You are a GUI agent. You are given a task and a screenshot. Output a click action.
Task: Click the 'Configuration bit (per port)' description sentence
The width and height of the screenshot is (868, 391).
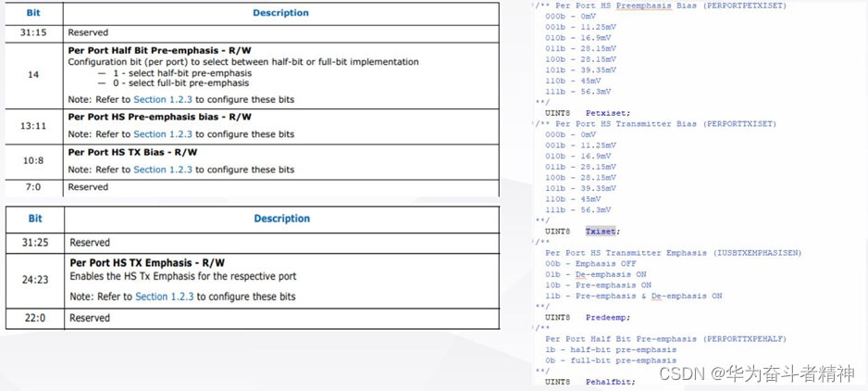[x=243, y=62]
